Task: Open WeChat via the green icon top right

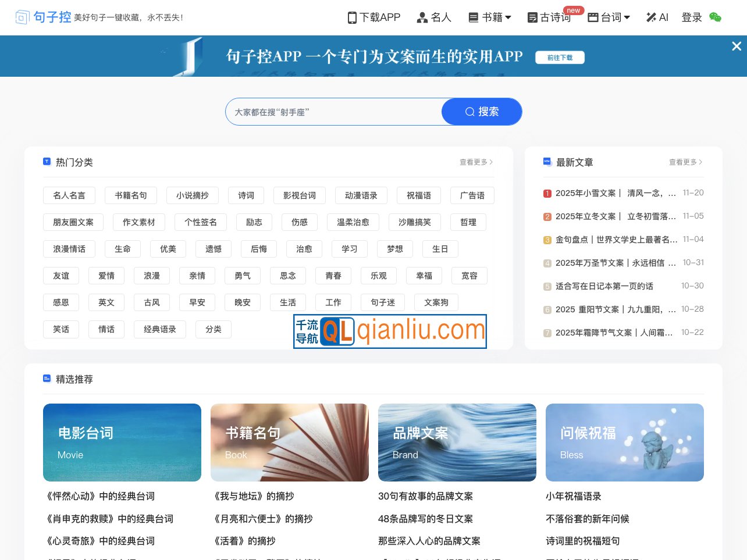Action: tap(715, 18)
